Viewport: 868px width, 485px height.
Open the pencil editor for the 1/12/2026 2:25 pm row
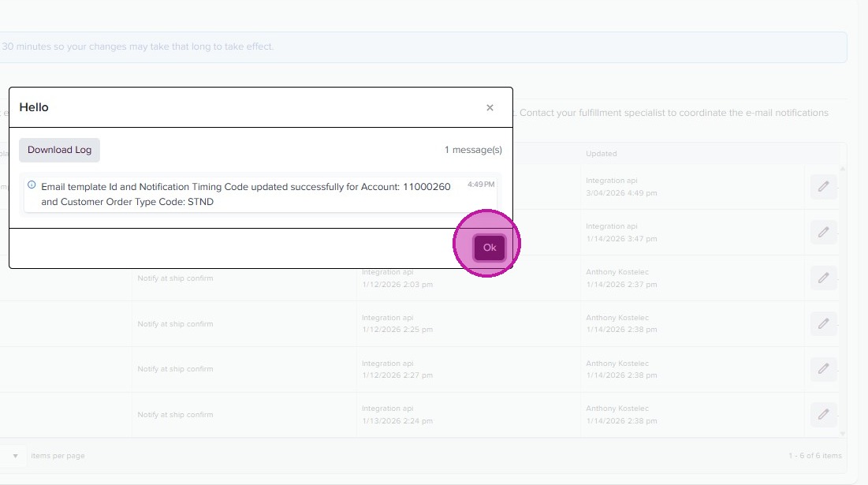[823, 324]
